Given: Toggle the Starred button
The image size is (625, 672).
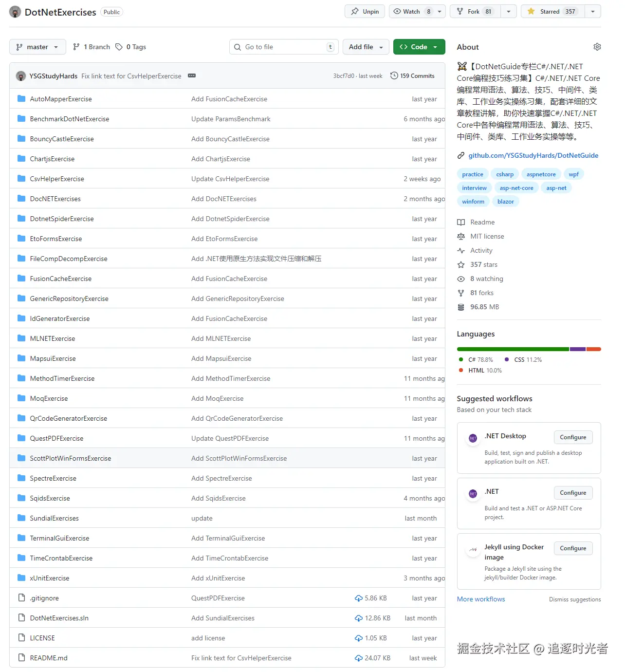Looking at the screenshot, I should 552,11.
